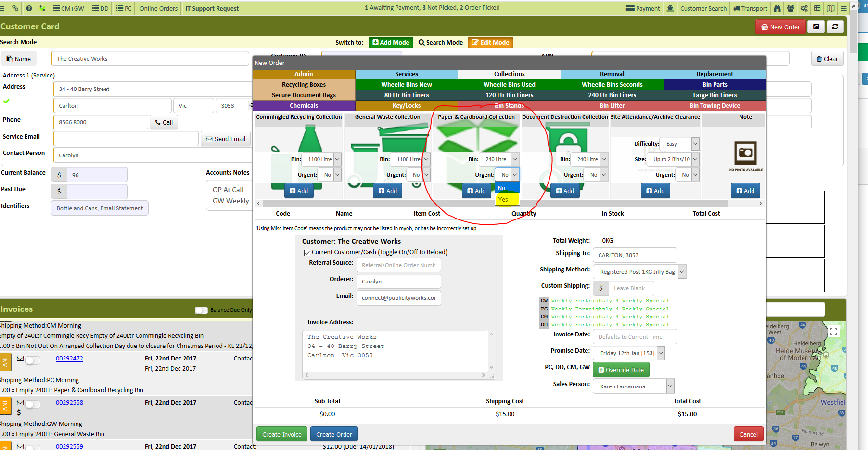Click the Create Invoice button
Image resolution: width=868 pixels, height=450 pixels.
[x=282, y=434]
